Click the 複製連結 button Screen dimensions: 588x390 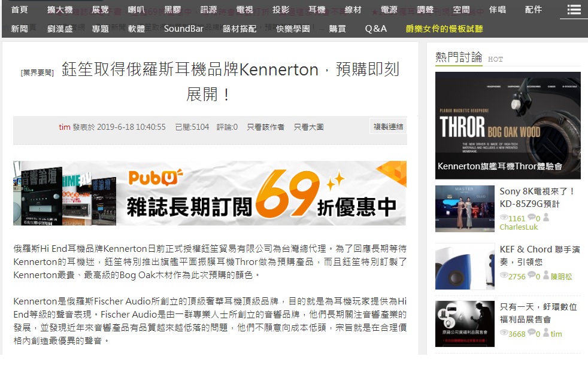[x=388, y=127]
